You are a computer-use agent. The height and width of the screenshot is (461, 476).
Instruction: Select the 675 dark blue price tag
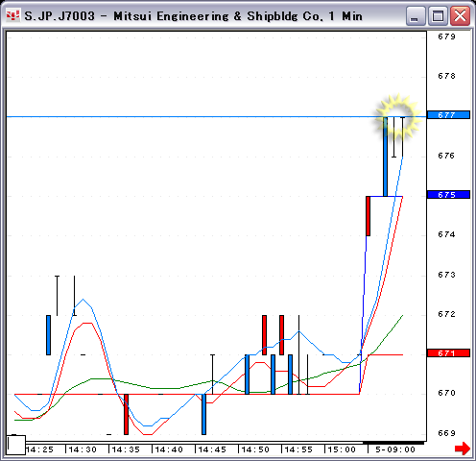click(448, 195)
